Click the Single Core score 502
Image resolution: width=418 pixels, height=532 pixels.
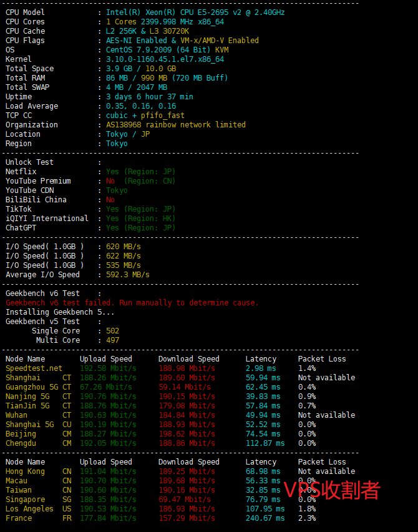(112, 331)
